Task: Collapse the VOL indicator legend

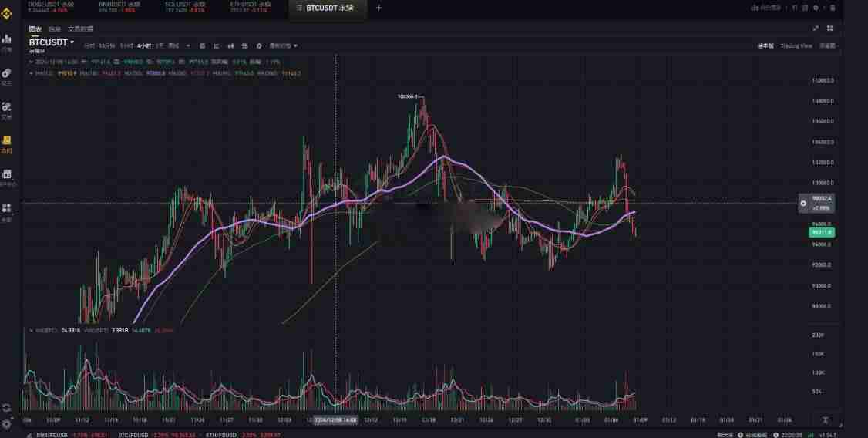Action: pos(31,330)
